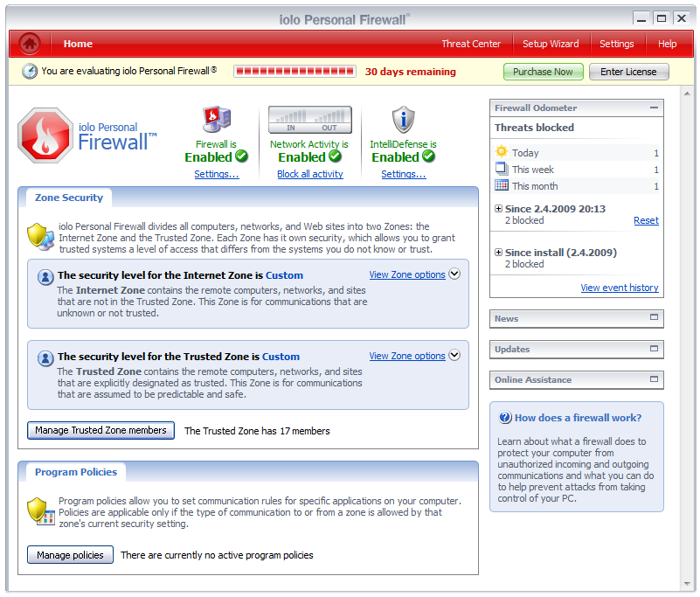Maximize the iolo Personal Firewall window
Viewport: 700px width, 597px height.
click(662, 18)
